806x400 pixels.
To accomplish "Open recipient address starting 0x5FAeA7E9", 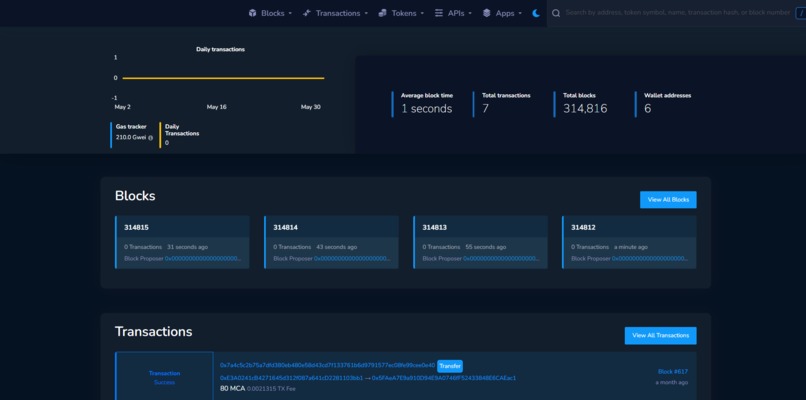I will (444, 378).
